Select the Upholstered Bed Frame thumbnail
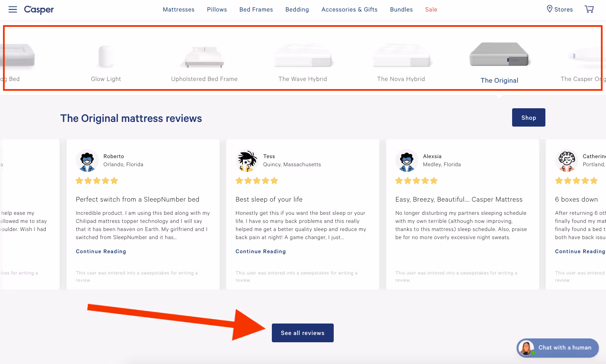 coord(204,57)
